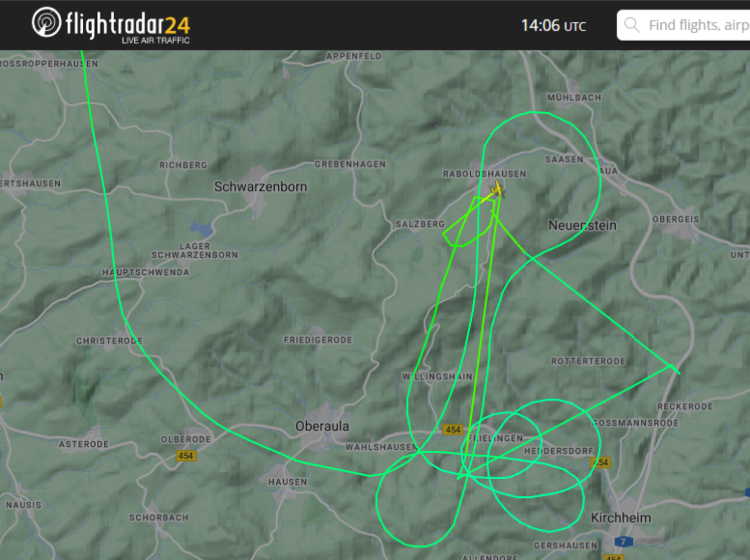Viewport: 750px width, 560px height.
Task: Focus the Find flights search field
Action: tap(683, 25)
